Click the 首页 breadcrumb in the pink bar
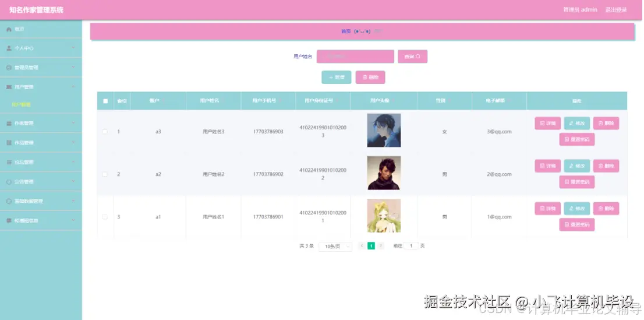Image resolution: width=644 pixels, height=320 pixels. [x=346, y=31]
